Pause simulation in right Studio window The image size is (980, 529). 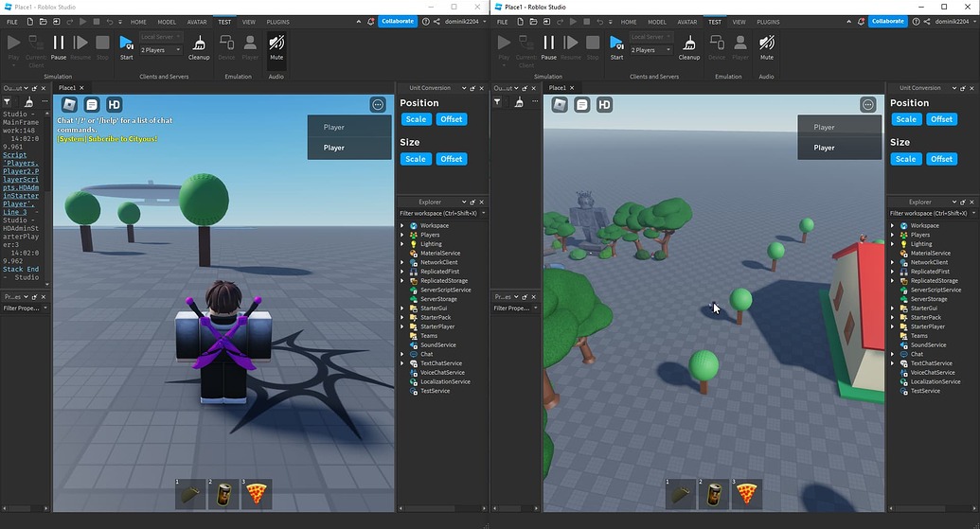point(548,47)
